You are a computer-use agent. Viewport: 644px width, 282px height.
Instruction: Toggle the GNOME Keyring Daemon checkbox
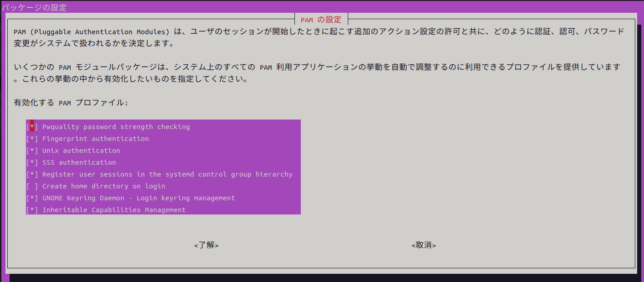click(32, 198)
